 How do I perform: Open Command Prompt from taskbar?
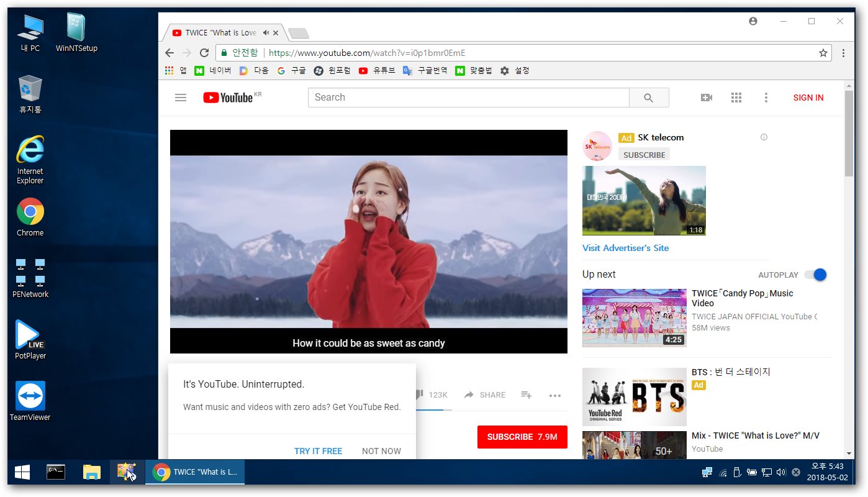coord(56,472)
